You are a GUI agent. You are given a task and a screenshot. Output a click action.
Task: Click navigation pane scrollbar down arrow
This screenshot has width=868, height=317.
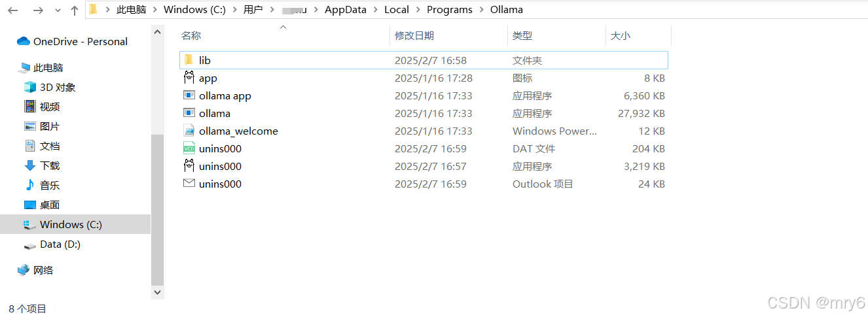pos(157,293)
